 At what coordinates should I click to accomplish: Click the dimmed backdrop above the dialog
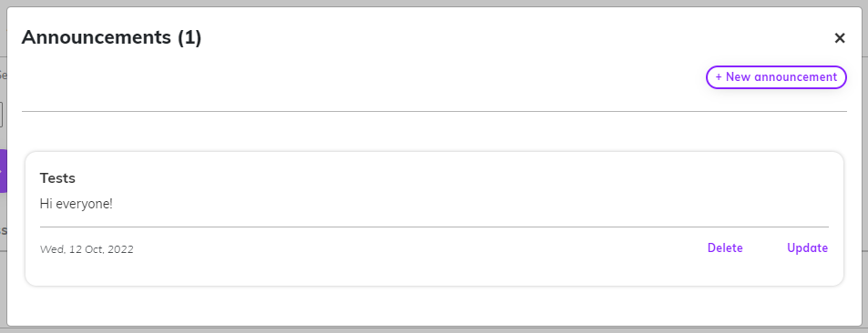(x=434, y=3)
